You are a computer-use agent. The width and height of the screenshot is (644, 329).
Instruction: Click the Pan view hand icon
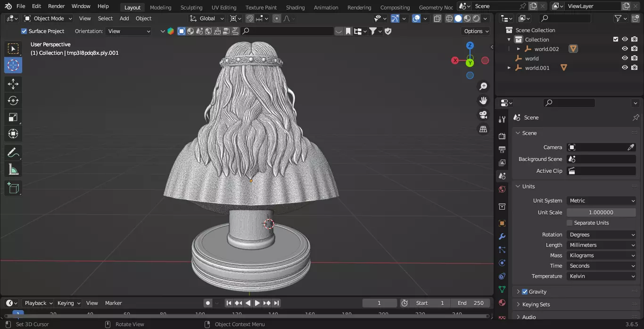(x=483, y=101)
